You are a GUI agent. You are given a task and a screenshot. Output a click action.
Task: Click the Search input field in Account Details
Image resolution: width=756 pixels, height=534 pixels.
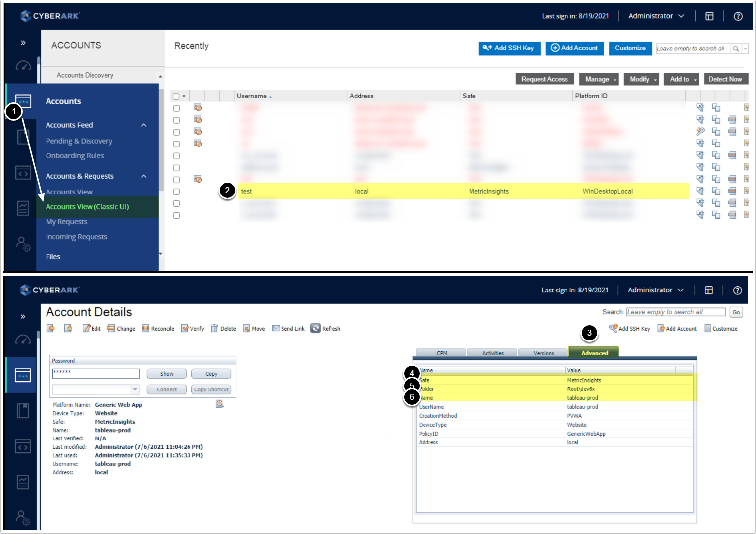(x=675, y=312)
